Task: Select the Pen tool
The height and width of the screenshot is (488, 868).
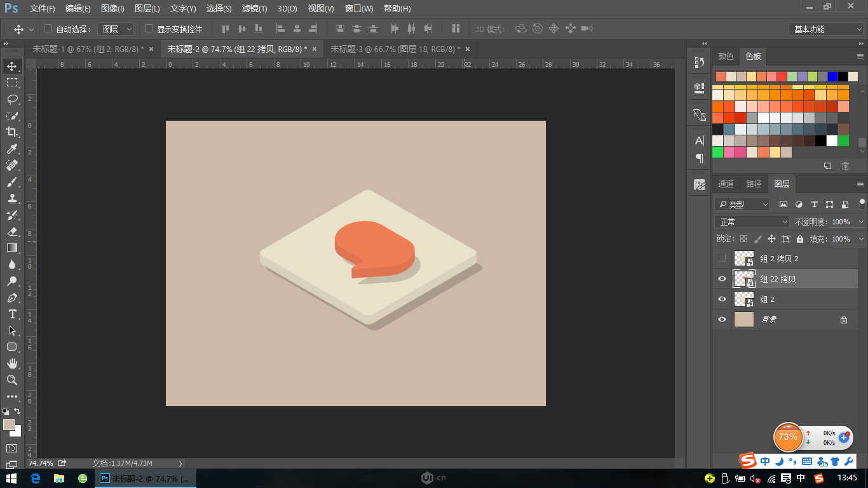Action: pyautogui.click(x=11, y=297)
